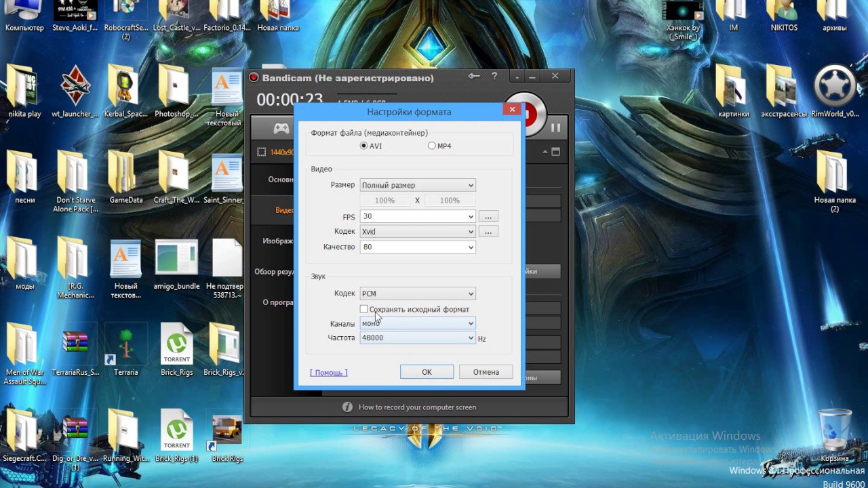Select the Don't Starve Alone Pack folder
868x488 pixels.
(75, 182)
